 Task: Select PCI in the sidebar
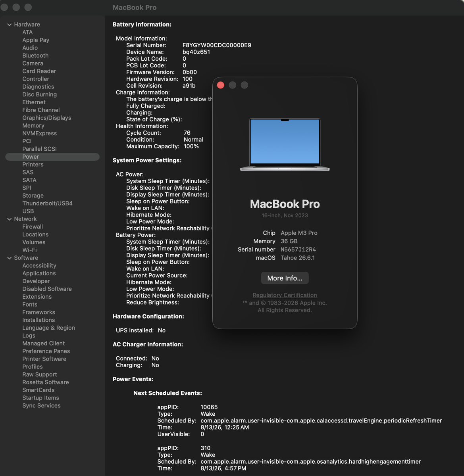tap(27, 141)
